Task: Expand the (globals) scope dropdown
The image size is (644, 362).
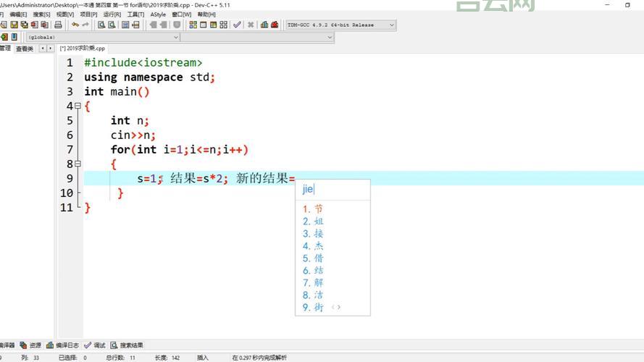Action: [175, 37]
